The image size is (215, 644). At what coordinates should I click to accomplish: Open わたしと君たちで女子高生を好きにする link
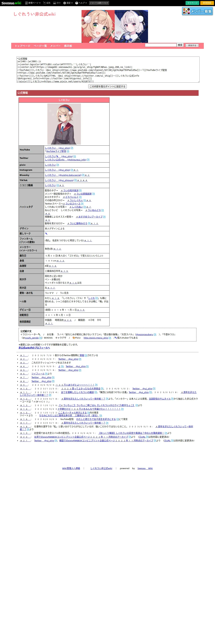(96, 419)
